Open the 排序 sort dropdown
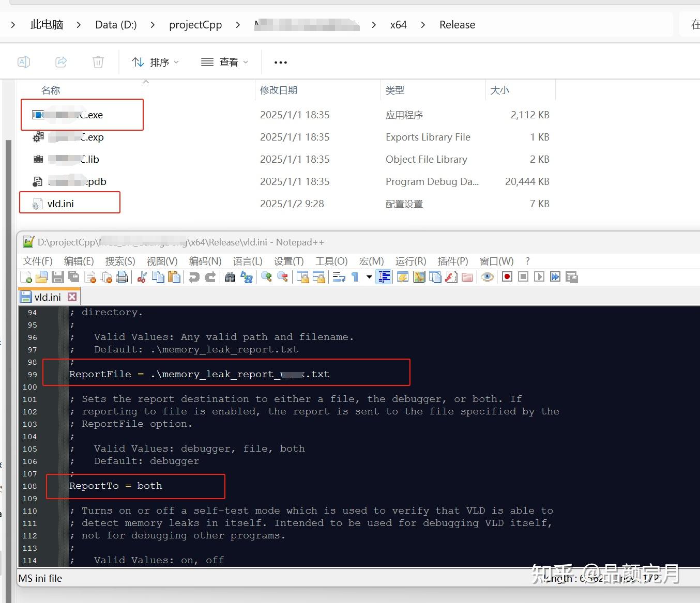 (155, 61)
